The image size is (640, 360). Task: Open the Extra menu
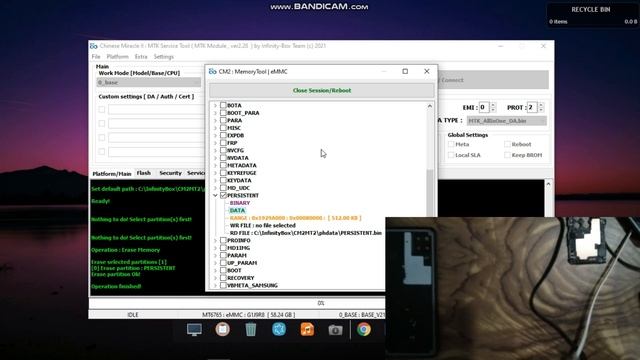(141, 57)
